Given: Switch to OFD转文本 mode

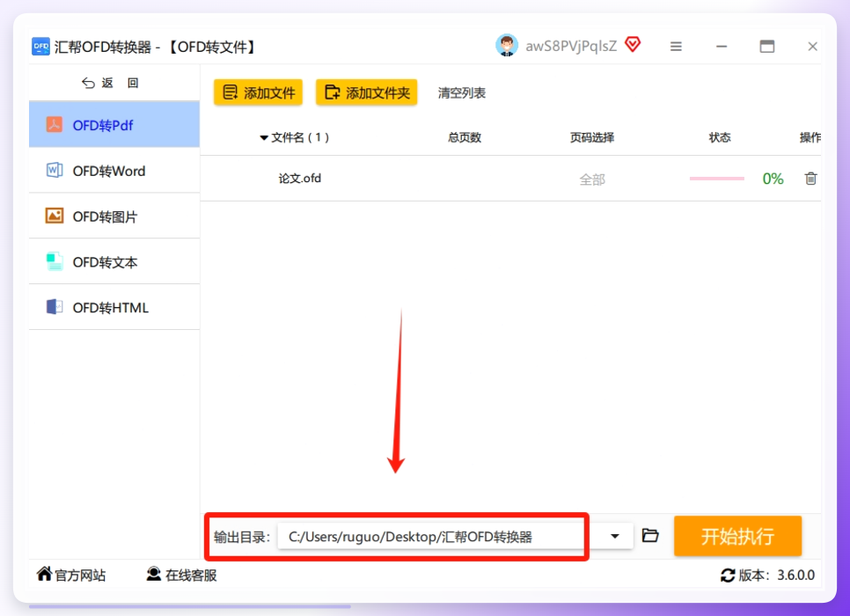Looking at the screenshot, I should coord(114,261).
